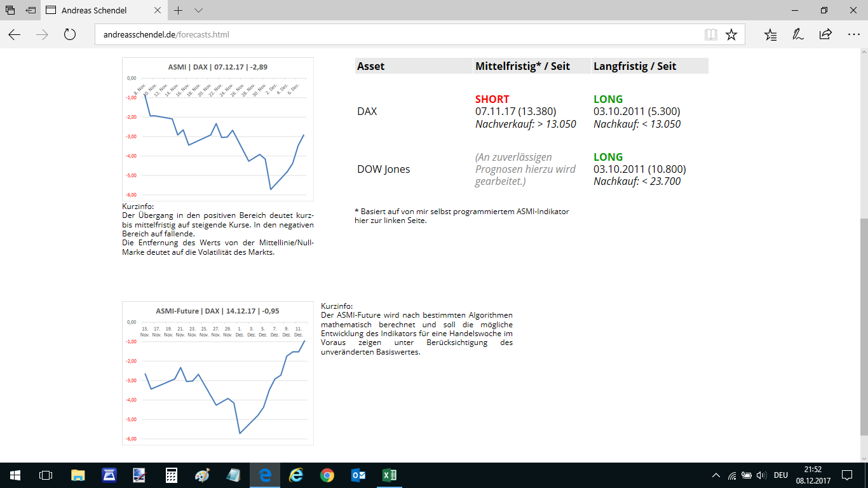Open a new tab with plus
Image resolution: width=868 pixels, height=488 pixels.
(x=179, y=10)
